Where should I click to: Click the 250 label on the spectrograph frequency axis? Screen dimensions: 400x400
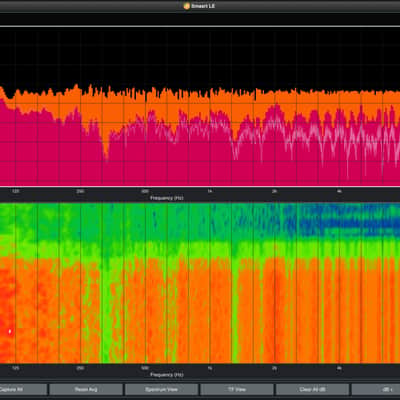80,368
